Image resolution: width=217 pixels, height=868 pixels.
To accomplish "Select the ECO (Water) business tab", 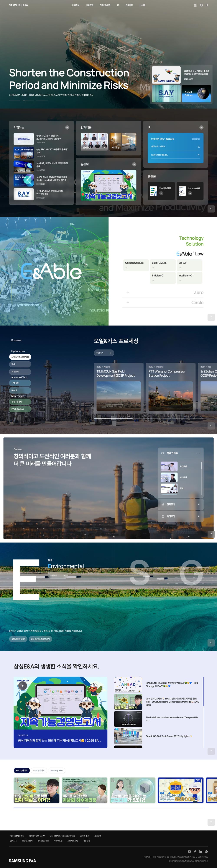I will coord(21,409).
